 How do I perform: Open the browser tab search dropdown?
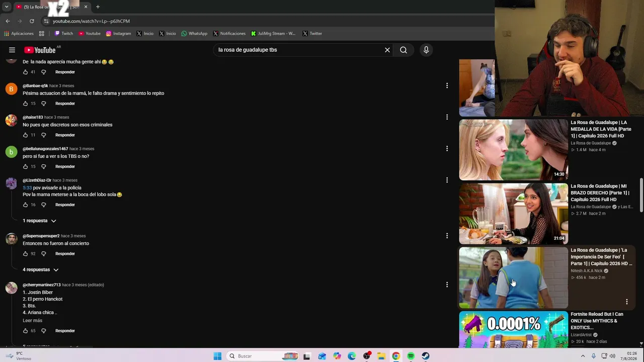(7, 7)
